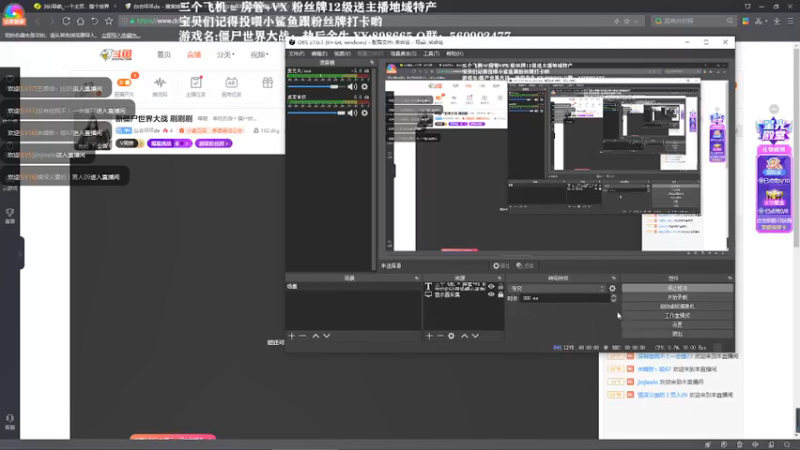Open OBS 帮助(H) help menu
Screen dimensions: 800x450
pyautogui.click(x=455, y=54)
